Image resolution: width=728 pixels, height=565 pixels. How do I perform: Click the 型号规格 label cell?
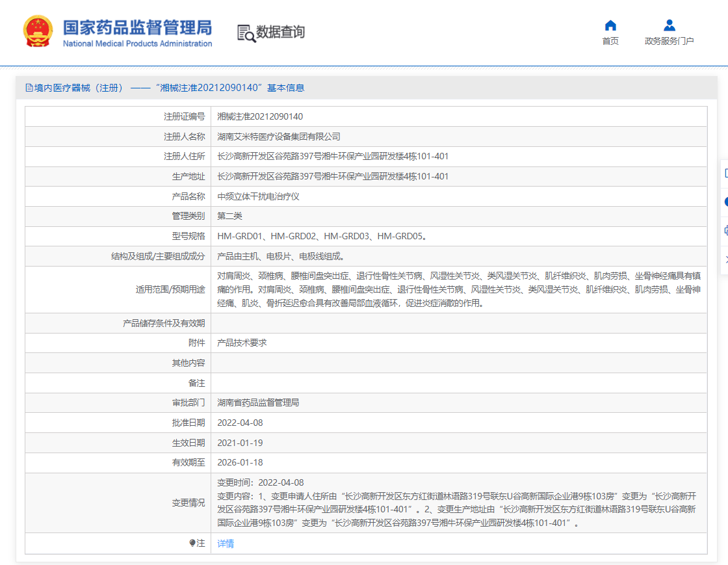118,236
